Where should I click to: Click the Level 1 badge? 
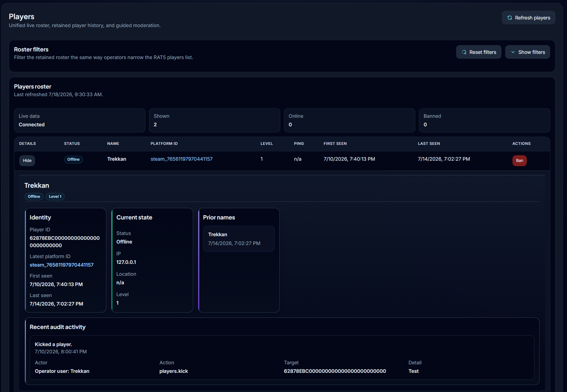tap(55, 197)
